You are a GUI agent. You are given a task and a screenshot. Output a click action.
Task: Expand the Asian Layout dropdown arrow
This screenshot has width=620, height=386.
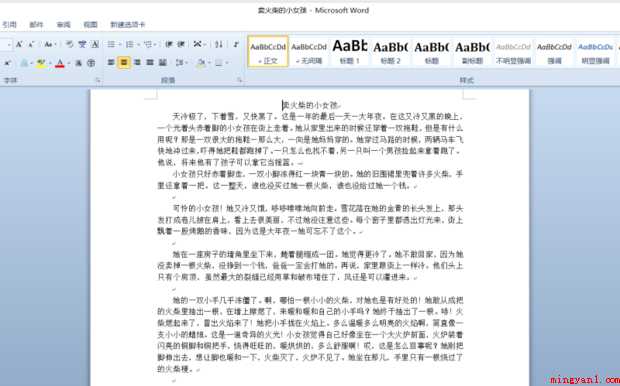[x=205, y=45]
